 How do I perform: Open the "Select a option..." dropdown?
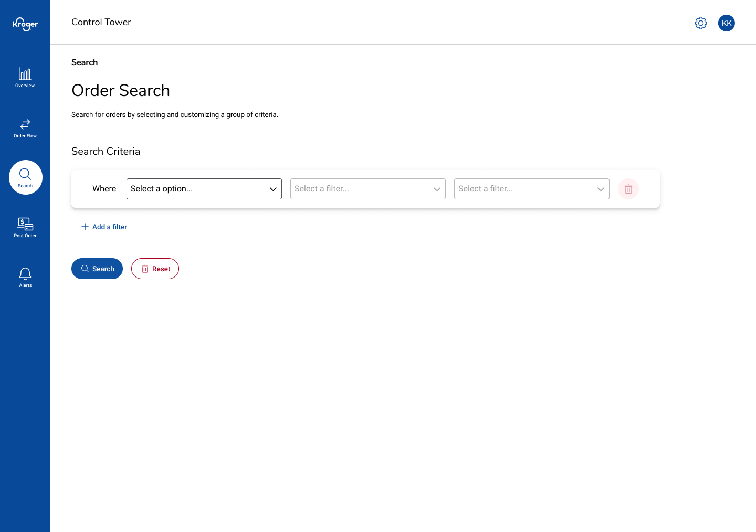pos(204,189)
